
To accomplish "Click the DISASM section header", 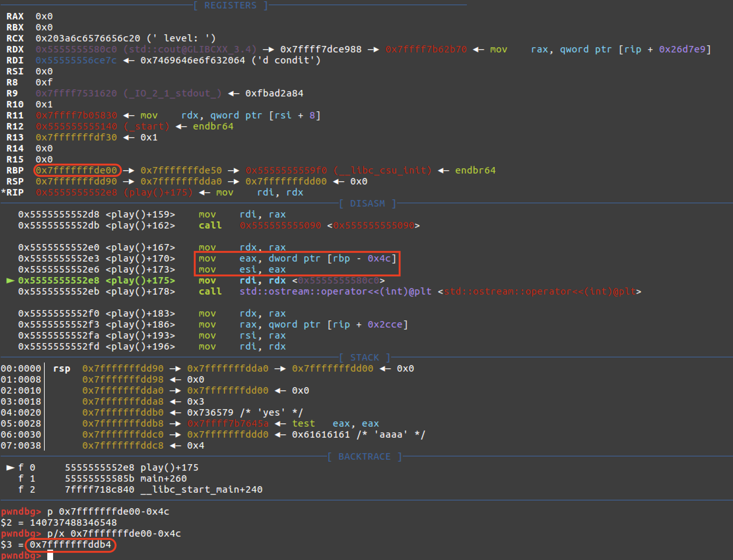I will 367,203.
